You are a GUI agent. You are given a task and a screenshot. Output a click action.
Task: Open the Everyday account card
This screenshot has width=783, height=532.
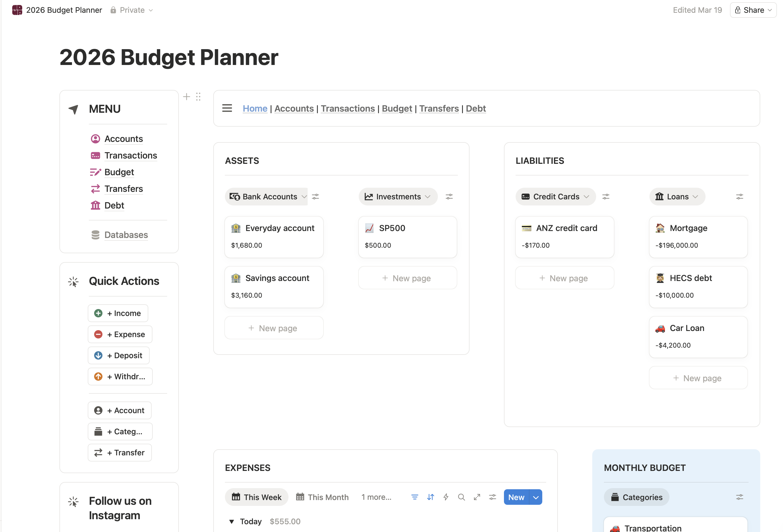[x=273, y=237]
